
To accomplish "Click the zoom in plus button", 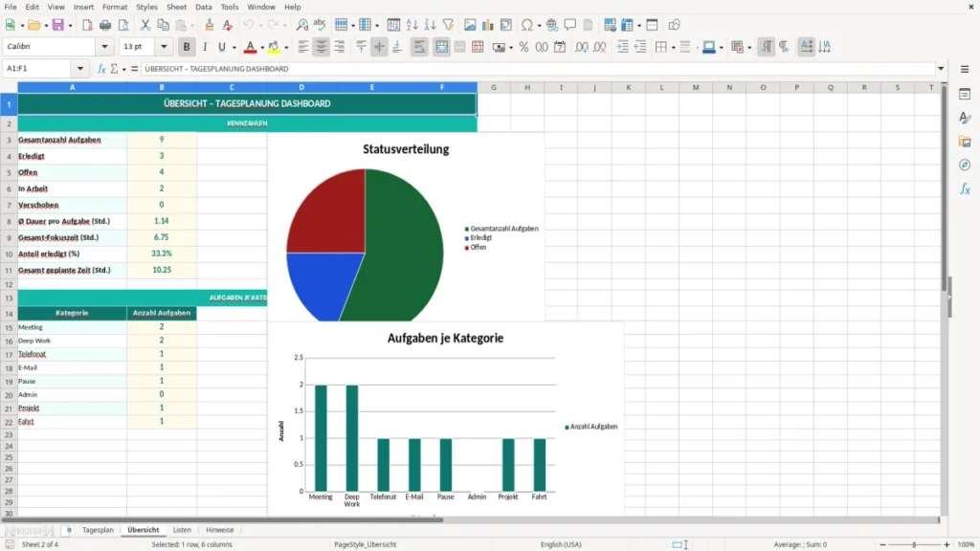I will 947,544.
